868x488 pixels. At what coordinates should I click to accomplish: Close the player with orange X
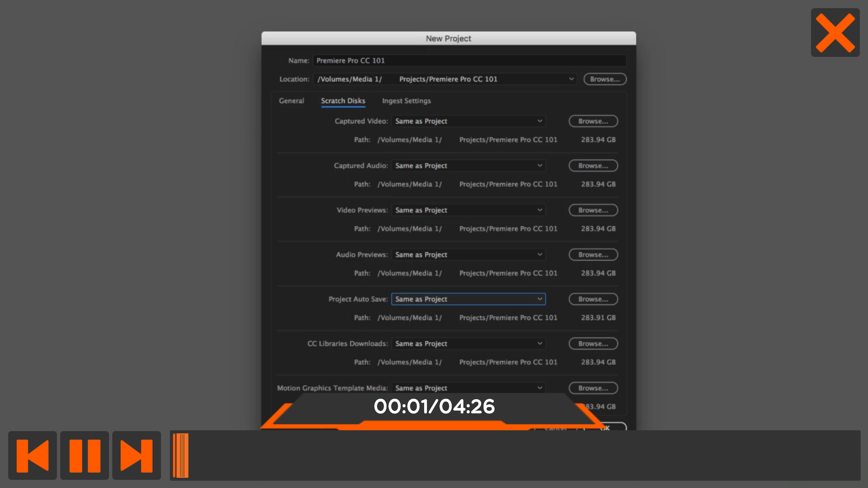pyautogui.click(x=835, y=33)
